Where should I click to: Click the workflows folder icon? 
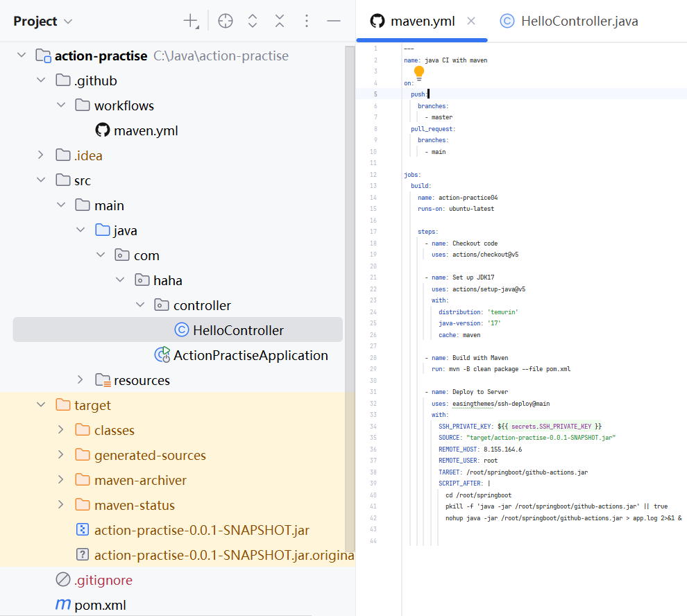click(x=83, y=105)
